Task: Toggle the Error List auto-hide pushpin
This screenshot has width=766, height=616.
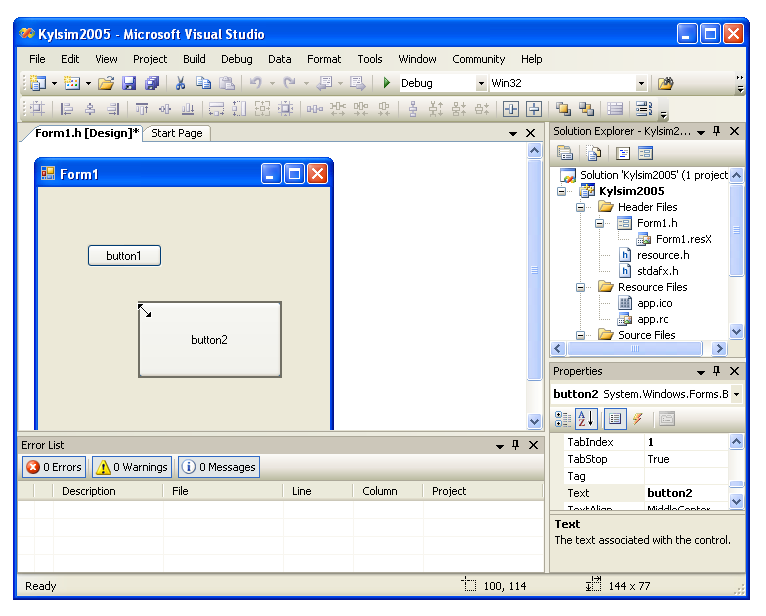Action: (515, 445)
